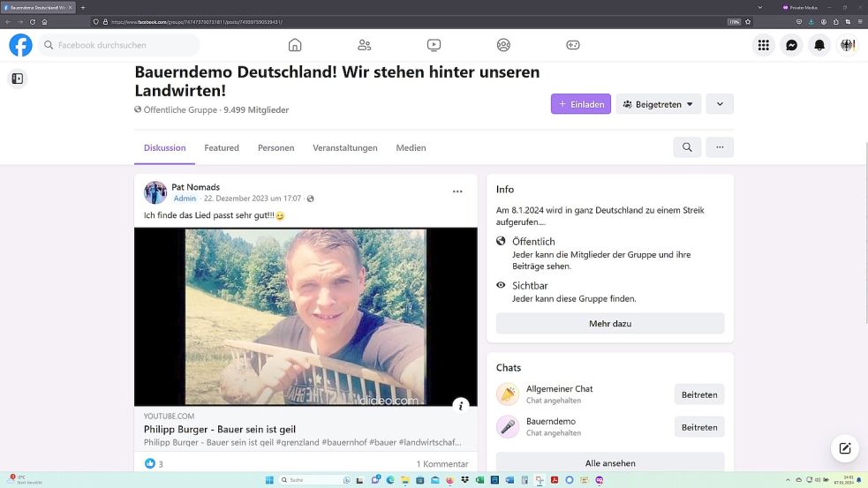
Task: Open the Video/Watch icon
Action: tap(434, 45)
